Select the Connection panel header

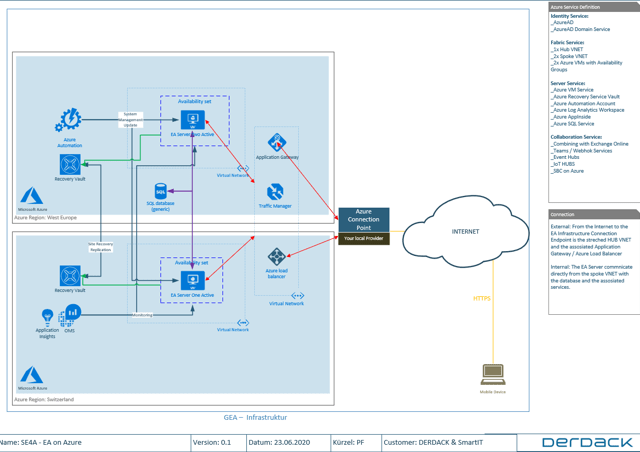pos(594,214)
